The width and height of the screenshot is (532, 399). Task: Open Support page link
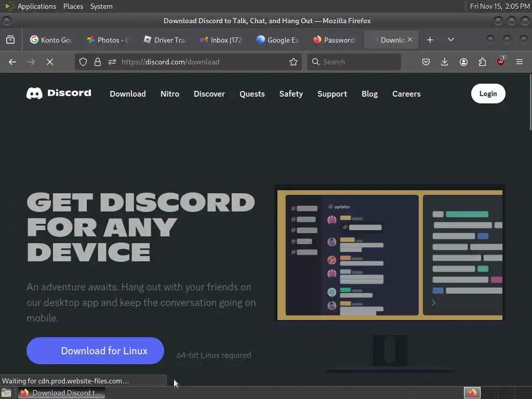click(332, 94)
